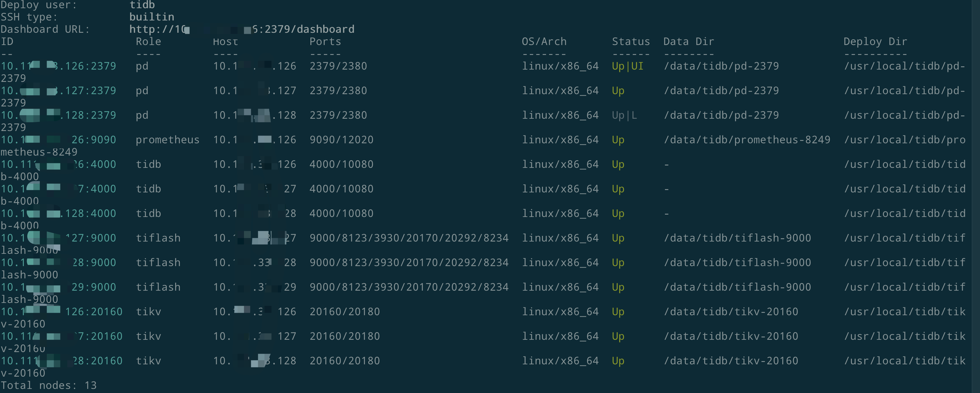Viewport: 980px width, 393px height.
Task: Click '/data/tidb/tikv-20160' in last row
Action: pos(731,361)
